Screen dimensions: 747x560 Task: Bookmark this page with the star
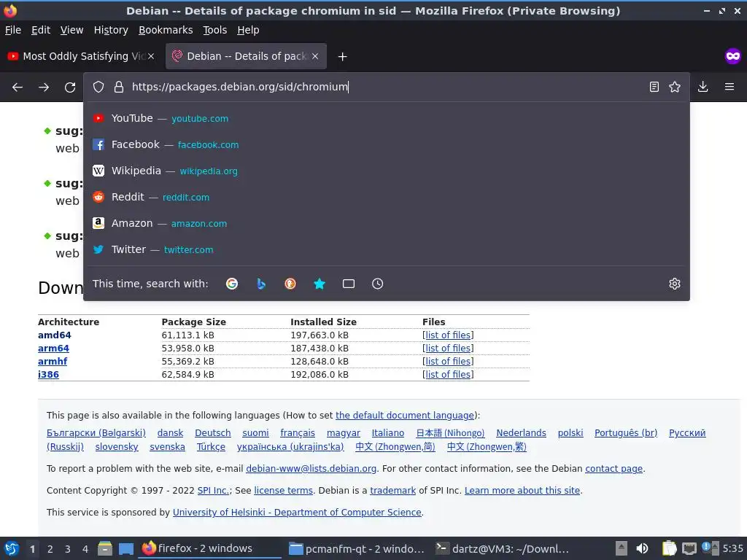(675, 87)
